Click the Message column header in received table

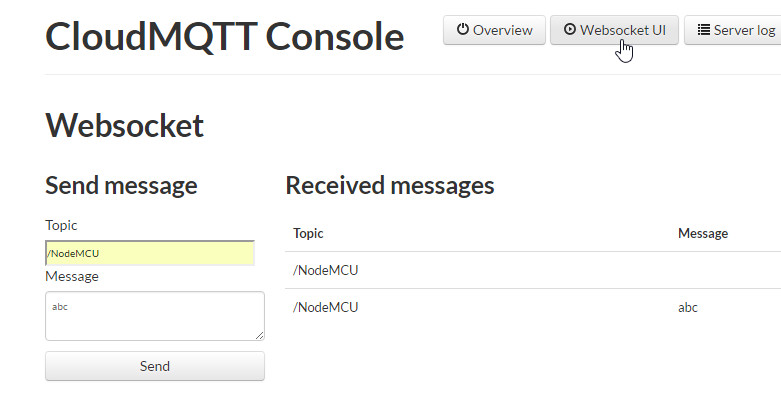point(703,233)
